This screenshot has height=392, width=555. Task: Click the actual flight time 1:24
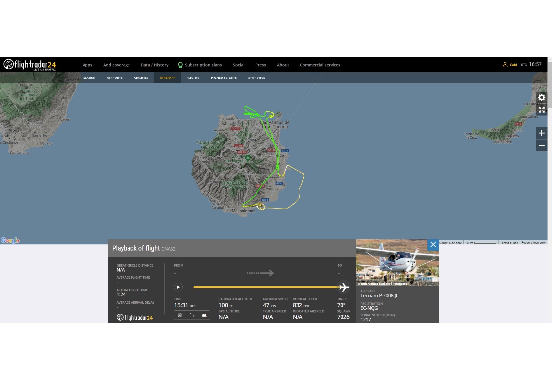121,294
